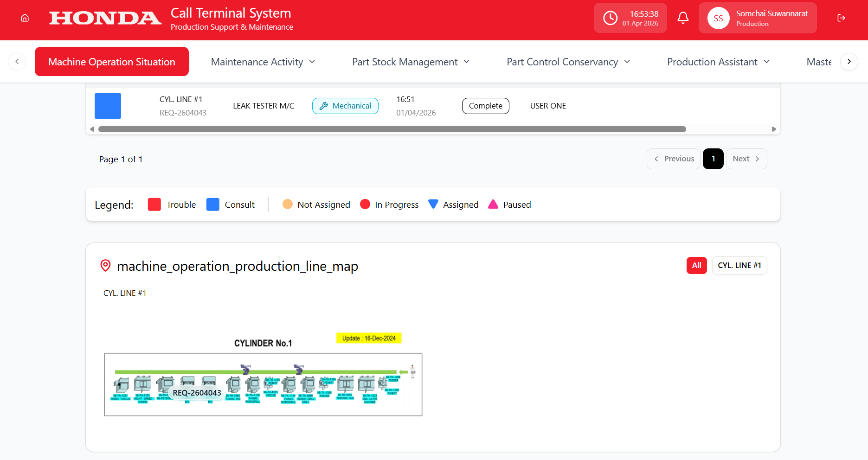Go to the Next page
Viewport: 868px width, 460px height.
[x=746, y=159]
